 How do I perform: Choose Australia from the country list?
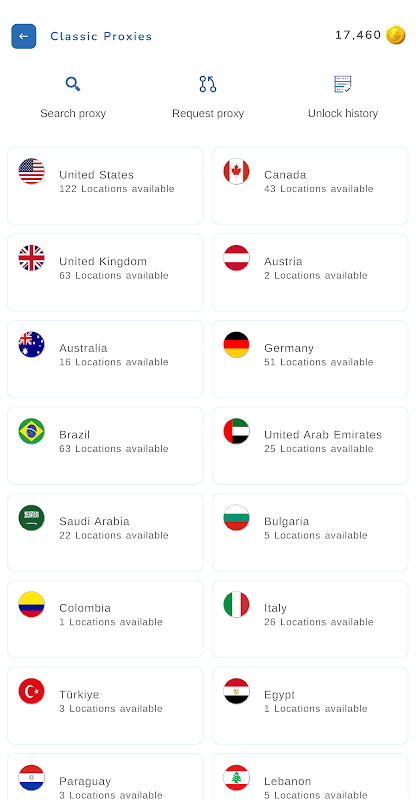pyautogui.click(x=105, y=359)
